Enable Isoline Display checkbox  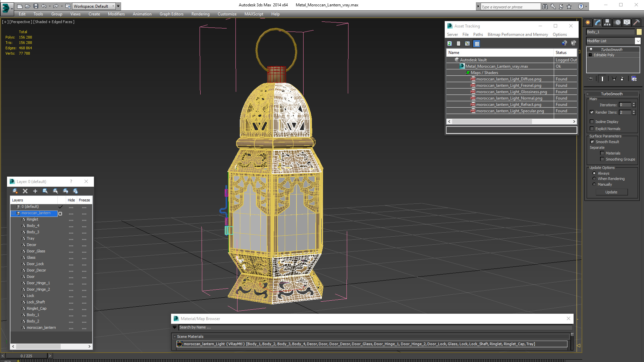[592, 122]
